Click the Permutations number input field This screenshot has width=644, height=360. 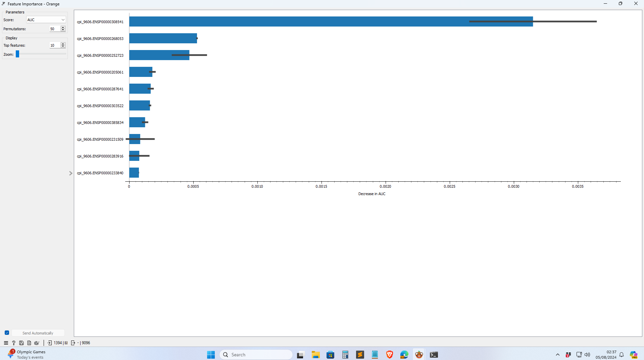coord(54,29)
